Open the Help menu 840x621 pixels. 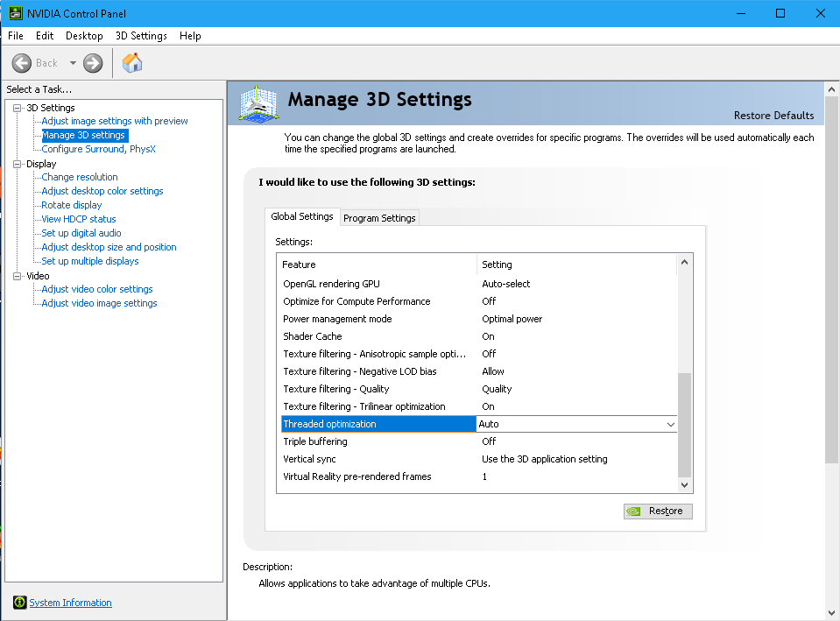[x=190, y=36]
